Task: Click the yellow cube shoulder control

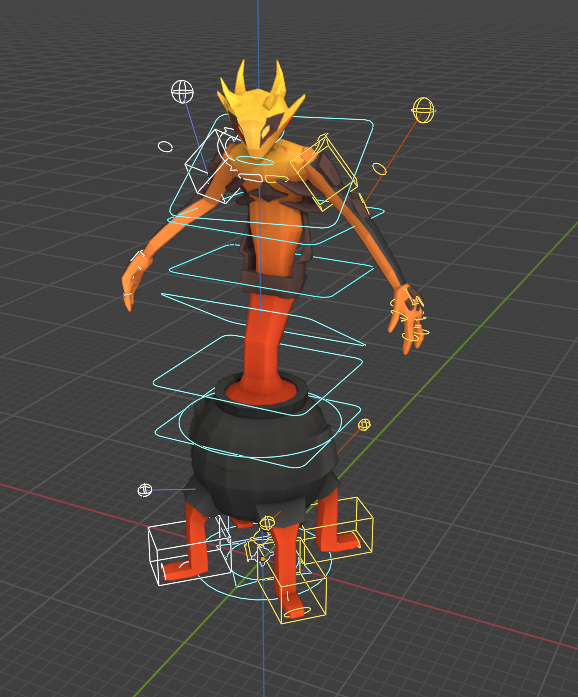Action: click(x=325, y=173)
